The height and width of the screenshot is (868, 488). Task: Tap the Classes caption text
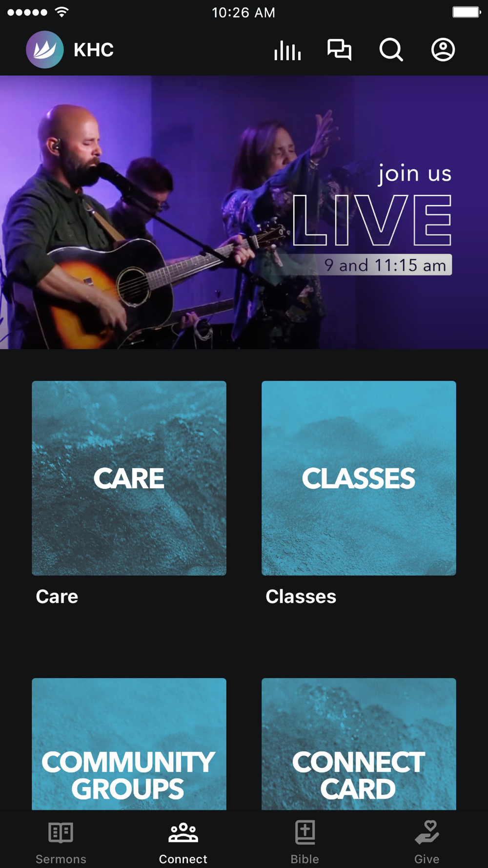point(301,597)
